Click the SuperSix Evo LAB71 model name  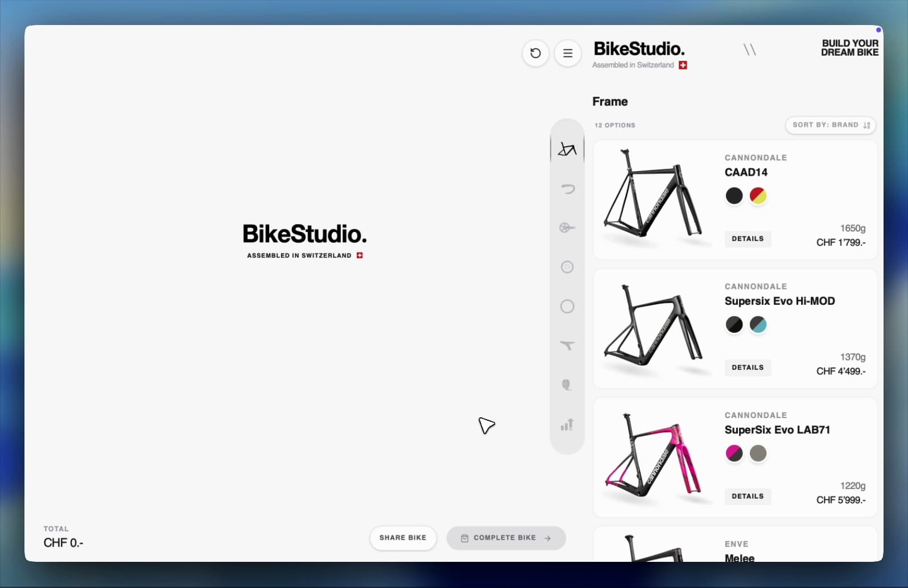(x=777, y=430)
